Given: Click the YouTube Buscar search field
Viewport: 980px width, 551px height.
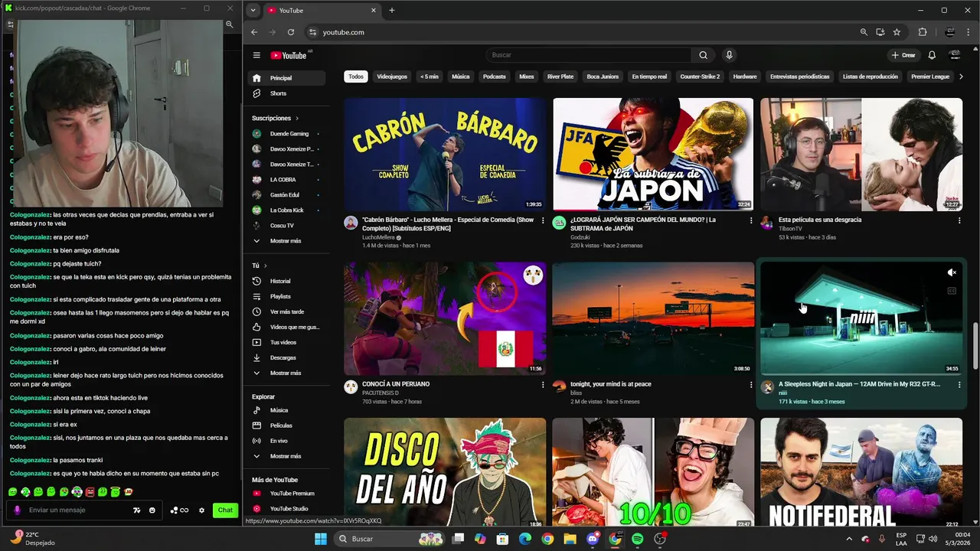Looking at the screenshot, I should click(590, 55).
